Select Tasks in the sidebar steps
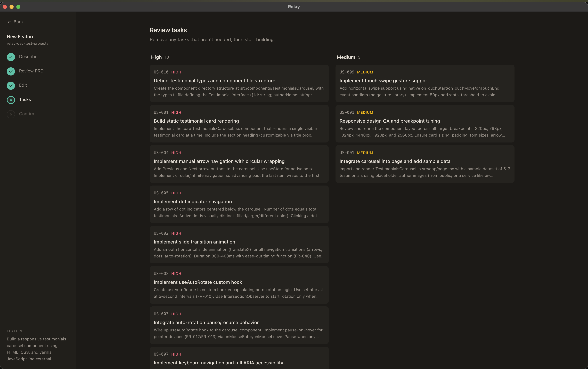The width and height of the screenshot is (588, 369). tap(25, 100)
